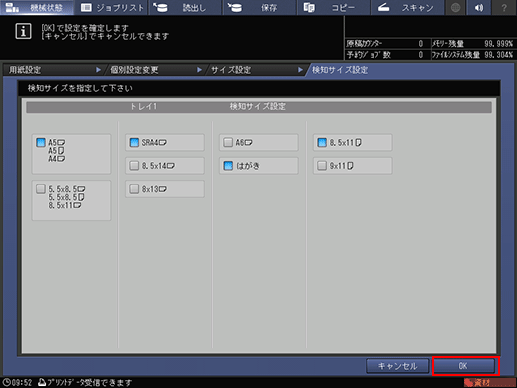Image resolution: width=517 pixels, height=388 pixels.
Task: Click the メモリー残量 99.999% readout
Action: click(498, 44)
